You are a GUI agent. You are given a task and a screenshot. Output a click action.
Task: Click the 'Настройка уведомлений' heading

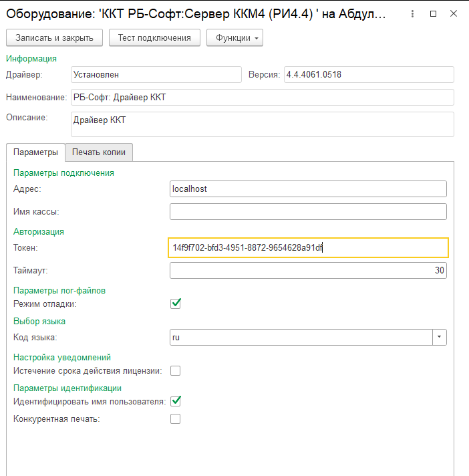pos(62,358)
